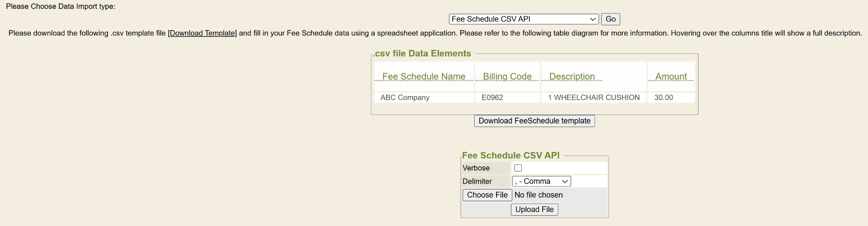
Task: Click the Description column title
Action: tap(572, 77)
